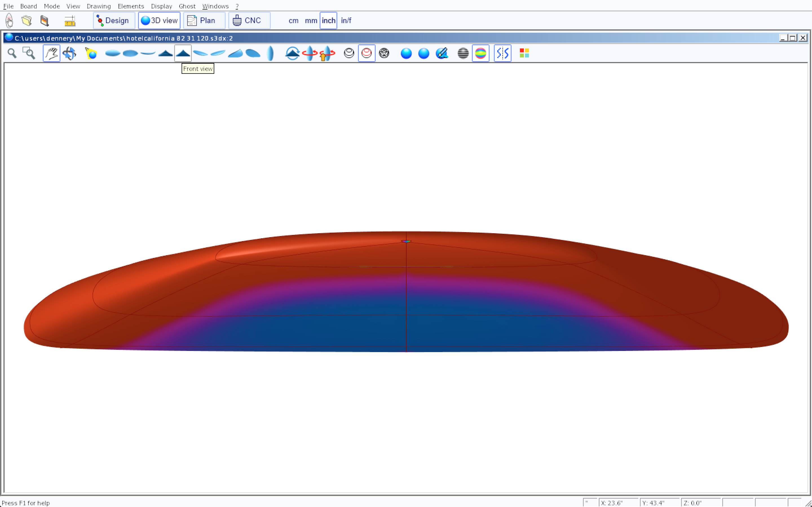The image size is (812, 507).
Task: Click the zoom magnifier icon
Action: (x=12, y=53)
